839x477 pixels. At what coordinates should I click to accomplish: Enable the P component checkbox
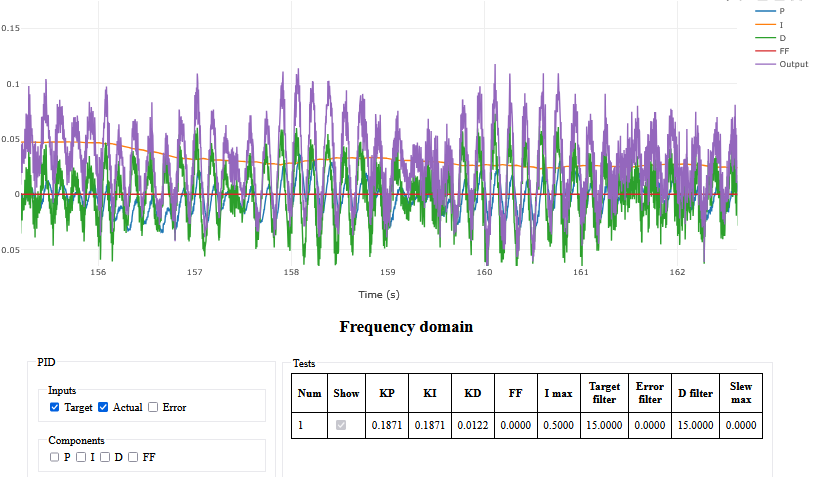coord(55,457)
